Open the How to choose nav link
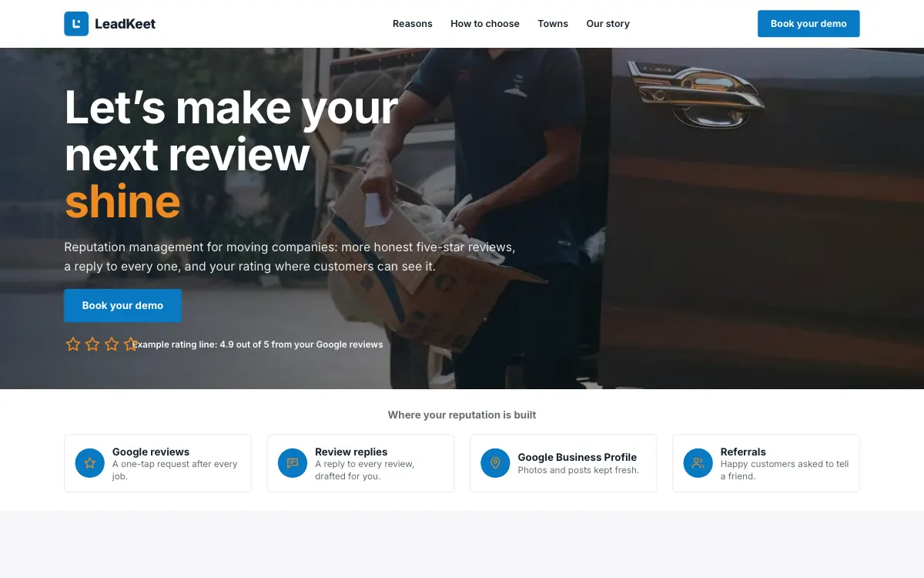 coord(485,24)
